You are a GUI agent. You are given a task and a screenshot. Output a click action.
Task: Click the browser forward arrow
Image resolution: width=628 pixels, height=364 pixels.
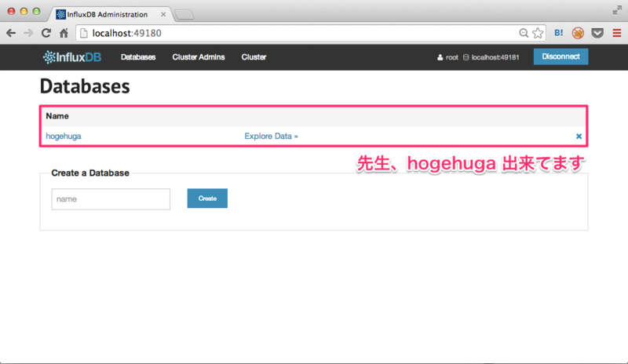click(28, 33)
